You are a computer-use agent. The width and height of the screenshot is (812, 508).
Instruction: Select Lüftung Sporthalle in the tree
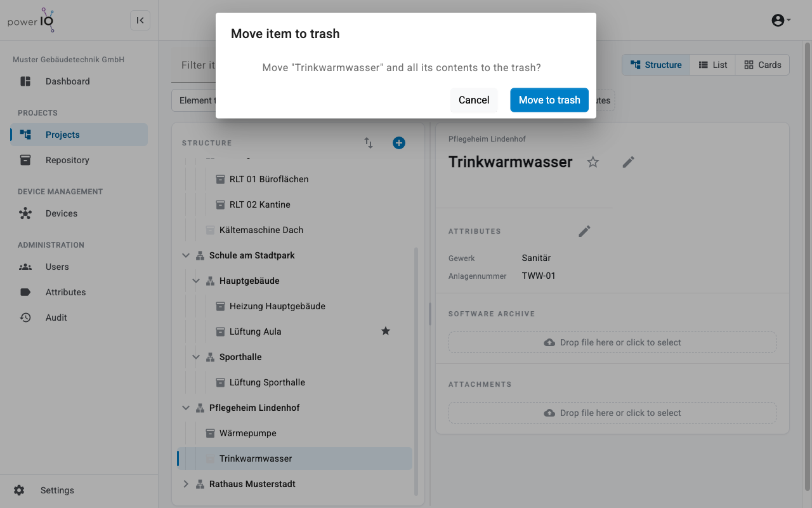[x=294, y=382]
